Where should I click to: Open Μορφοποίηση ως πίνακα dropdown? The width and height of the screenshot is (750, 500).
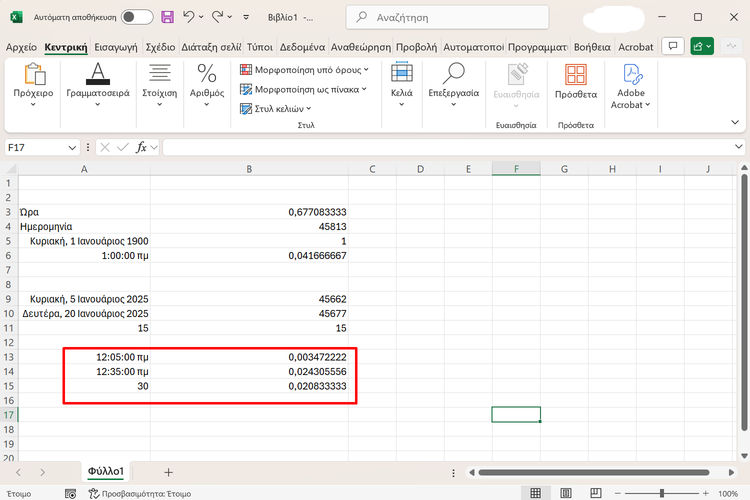pos(303,89)
